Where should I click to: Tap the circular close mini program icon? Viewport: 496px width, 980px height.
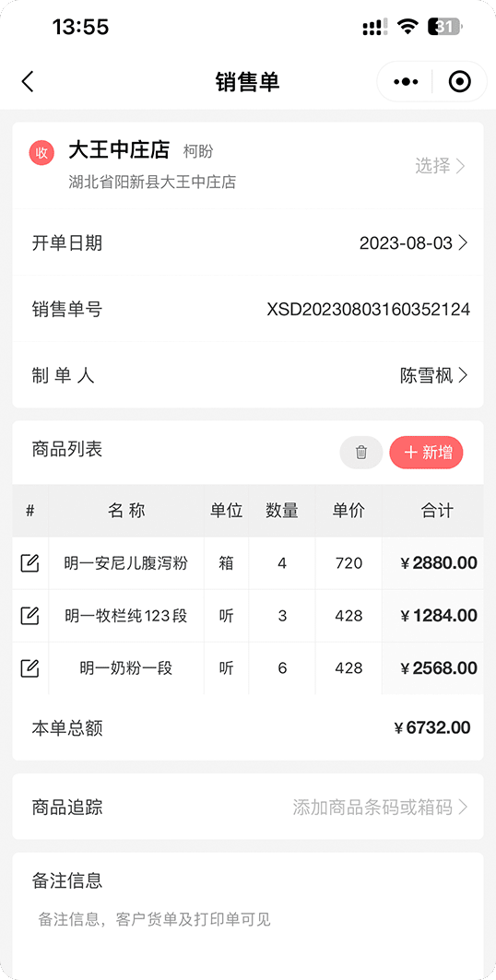[x=460, y=82]
